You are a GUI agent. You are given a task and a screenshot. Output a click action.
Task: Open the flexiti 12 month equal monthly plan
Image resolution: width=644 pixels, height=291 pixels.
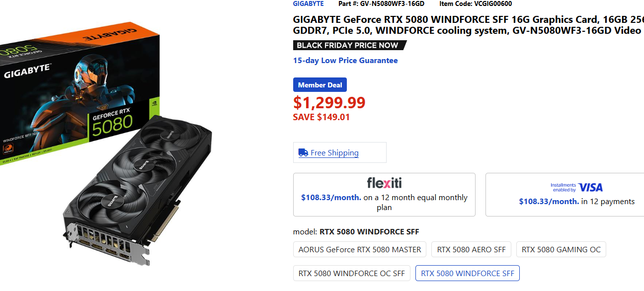384,202
